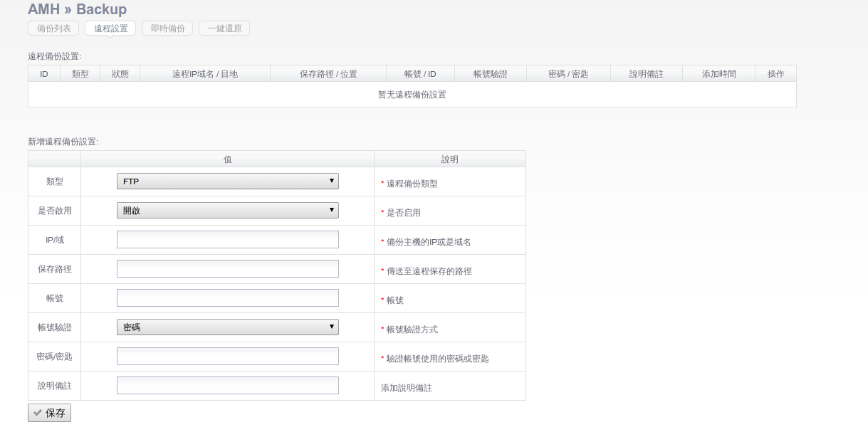Expand the 類型 FTP dropdown
The image size is (868, 437).
click(x=227, y=181)
